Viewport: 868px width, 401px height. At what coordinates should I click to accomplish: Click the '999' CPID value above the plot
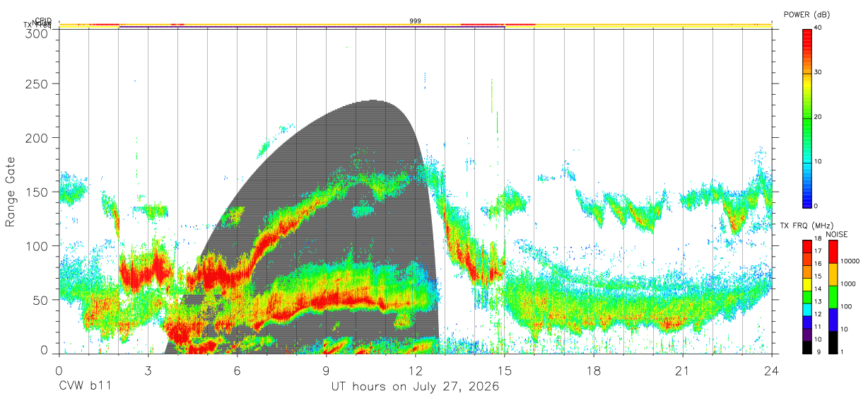[x=415, y=21]
